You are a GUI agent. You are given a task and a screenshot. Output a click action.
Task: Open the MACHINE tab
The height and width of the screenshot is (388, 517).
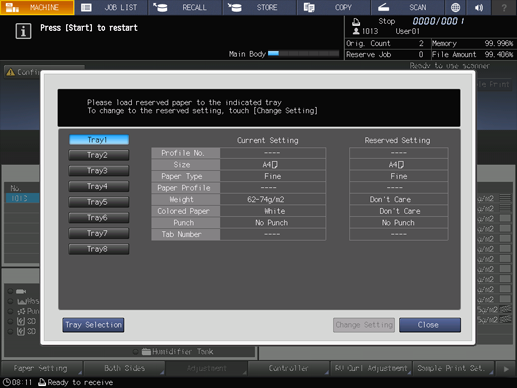click(37, 7)
